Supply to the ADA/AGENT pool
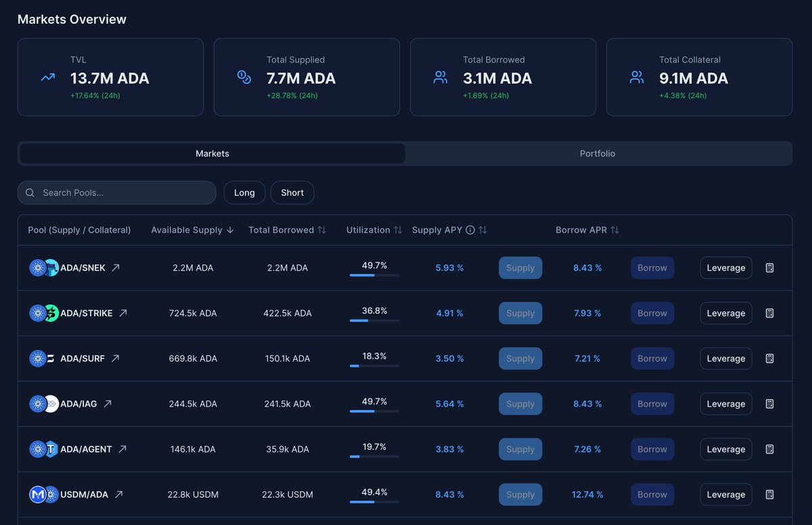This screenshot has width=812, height=525. coord(520,449)
